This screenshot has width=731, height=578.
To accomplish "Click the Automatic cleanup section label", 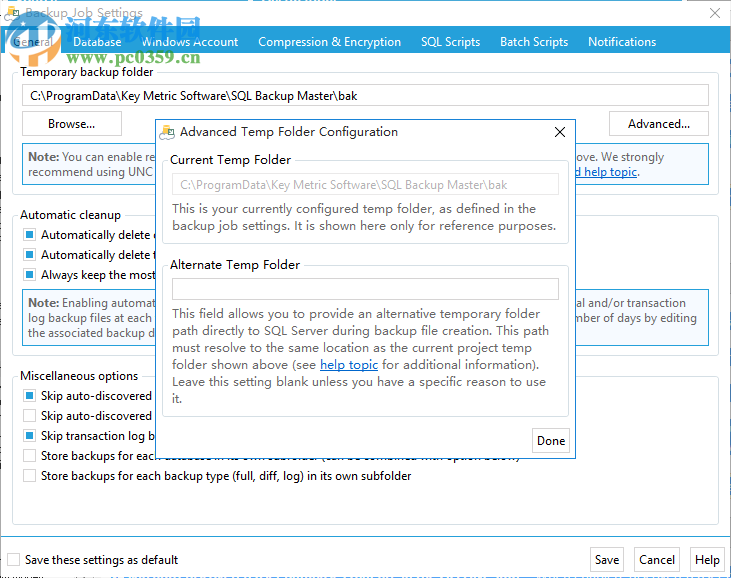I will pos(70,215).
